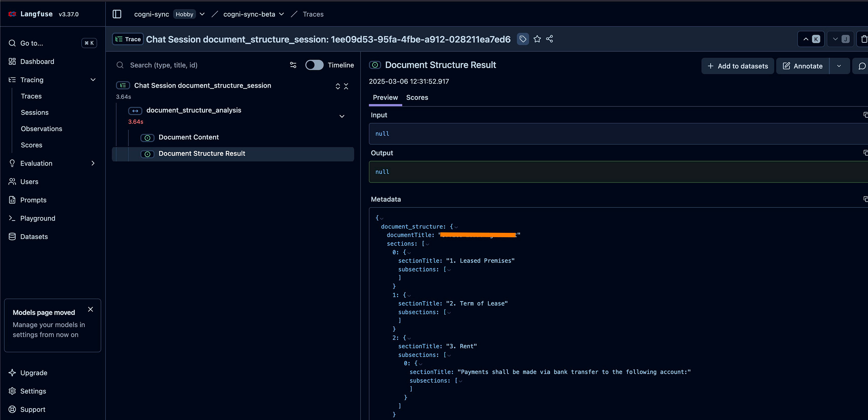Open Annotate options dropdown arrow
Viewport: 868px width, 420px height.
tap(839, 66)
